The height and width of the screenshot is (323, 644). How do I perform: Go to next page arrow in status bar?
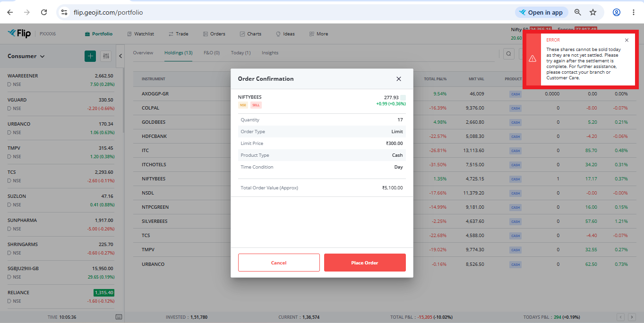click(x=633, y=317)
